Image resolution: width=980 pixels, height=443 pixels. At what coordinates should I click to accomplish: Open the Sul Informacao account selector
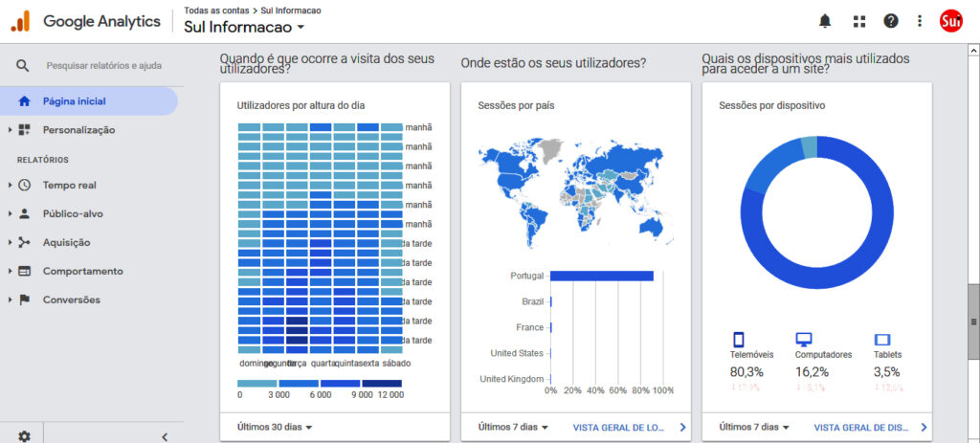244,28
